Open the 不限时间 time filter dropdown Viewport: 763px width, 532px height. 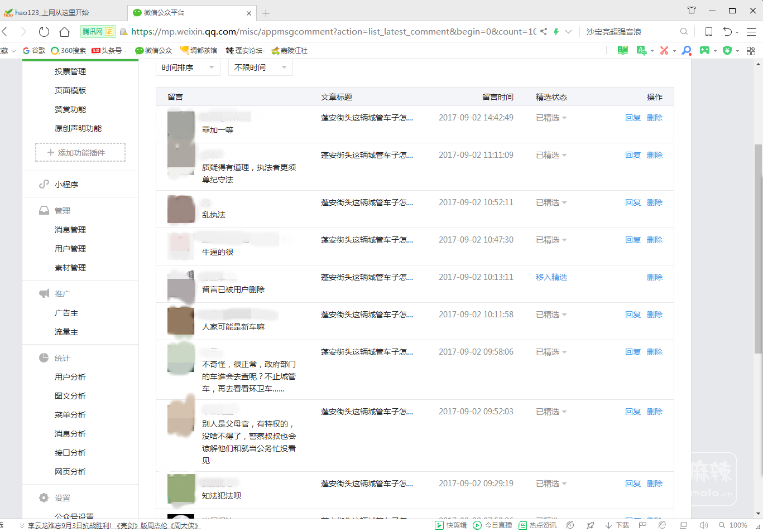pos(261,67)
